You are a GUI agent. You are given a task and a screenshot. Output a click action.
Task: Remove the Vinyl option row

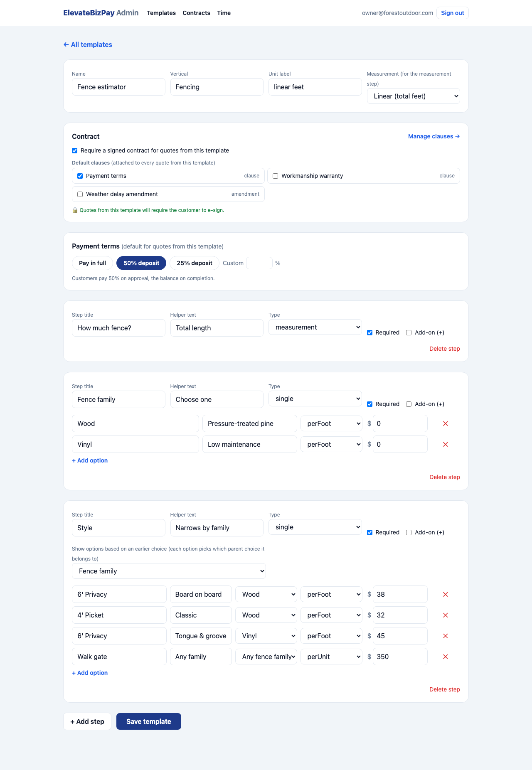(445, 444)
